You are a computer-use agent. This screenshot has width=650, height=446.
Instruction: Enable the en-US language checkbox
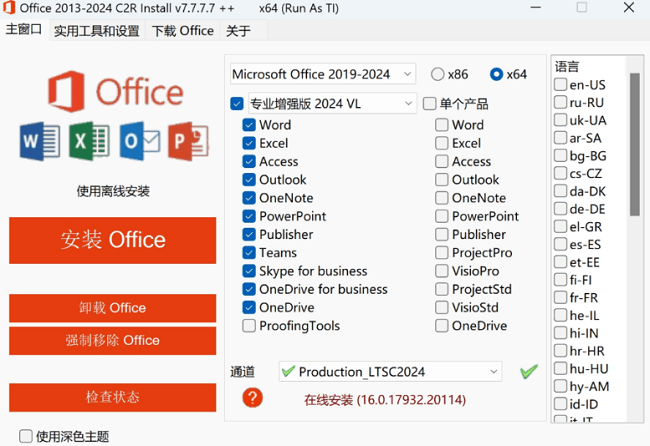[x=560, y=85]
